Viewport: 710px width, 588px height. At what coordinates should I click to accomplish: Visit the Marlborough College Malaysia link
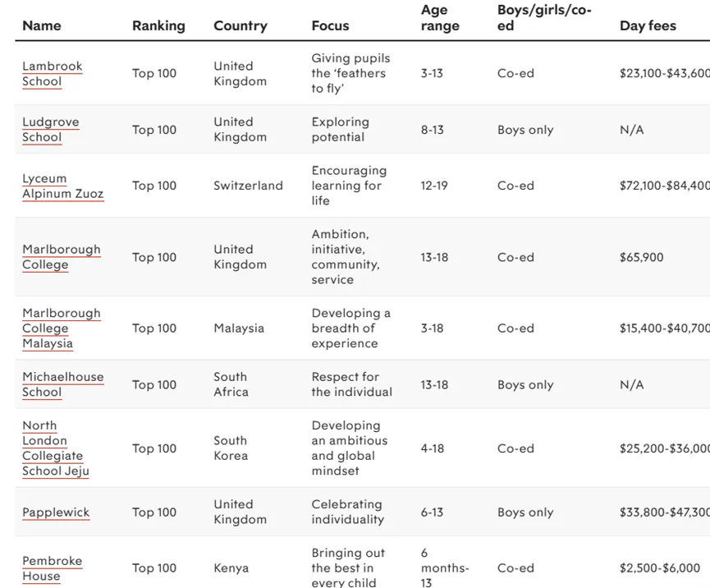(61, 328)
